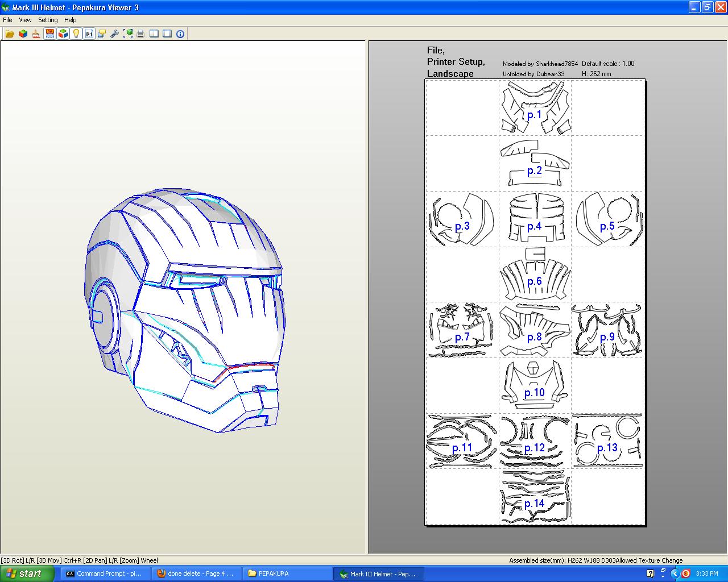
Task: Select page p.7 in the 2D layout
Action: pyautogui.click(x=462, y=330)
